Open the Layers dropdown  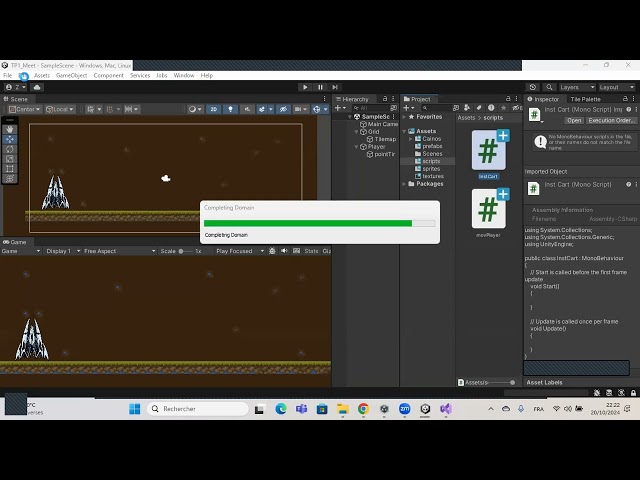(x=577, y=87)
